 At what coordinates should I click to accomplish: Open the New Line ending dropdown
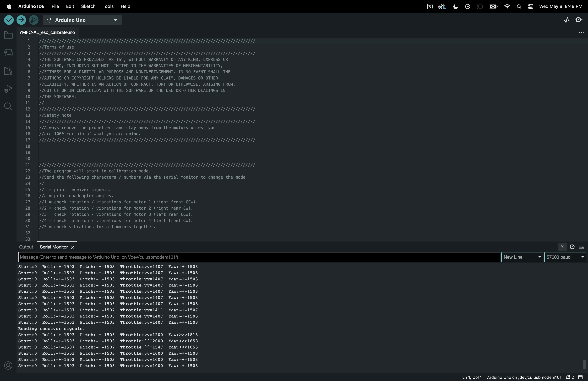pyautogui.click(x=522, y=257)
